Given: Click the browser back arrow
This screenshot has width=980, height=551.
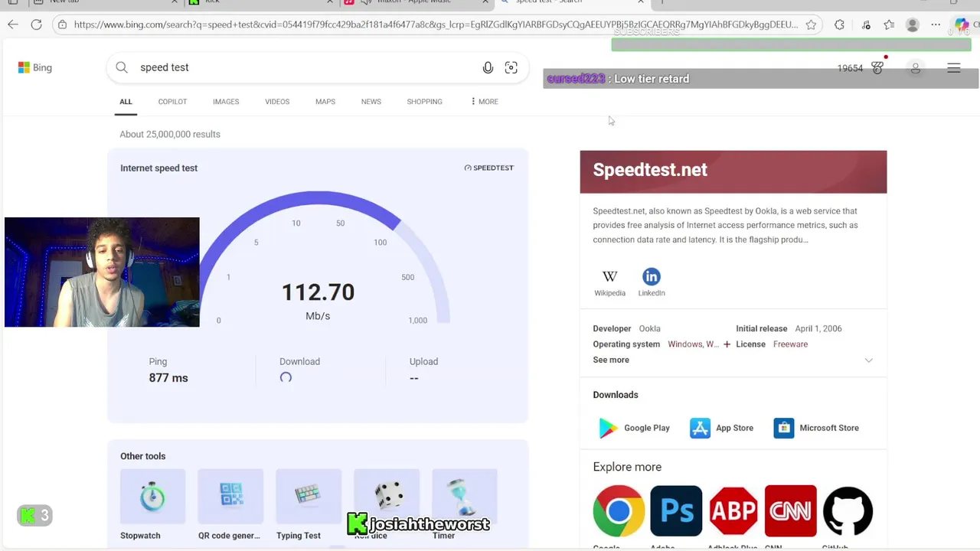Looking at the screenshot, I should point(13,24).
